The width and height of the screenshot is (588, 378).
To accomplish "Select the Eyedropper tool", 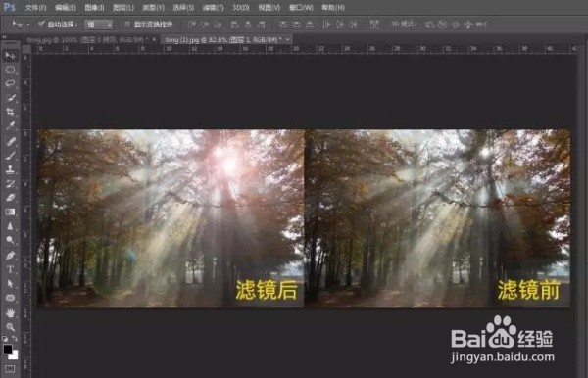I will (x=10, y=125).
